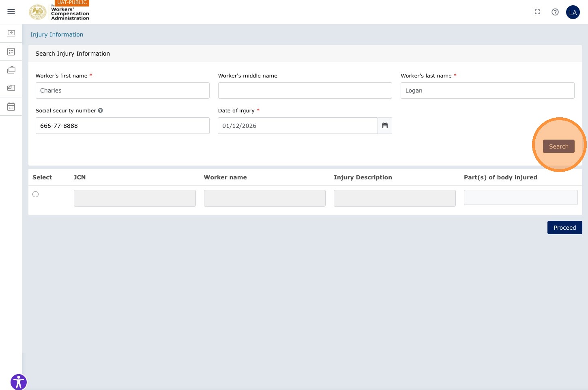Screen dimensions: 588x390
Task: Open the Date of injury calendar picker
Action: tap(385, 126)
